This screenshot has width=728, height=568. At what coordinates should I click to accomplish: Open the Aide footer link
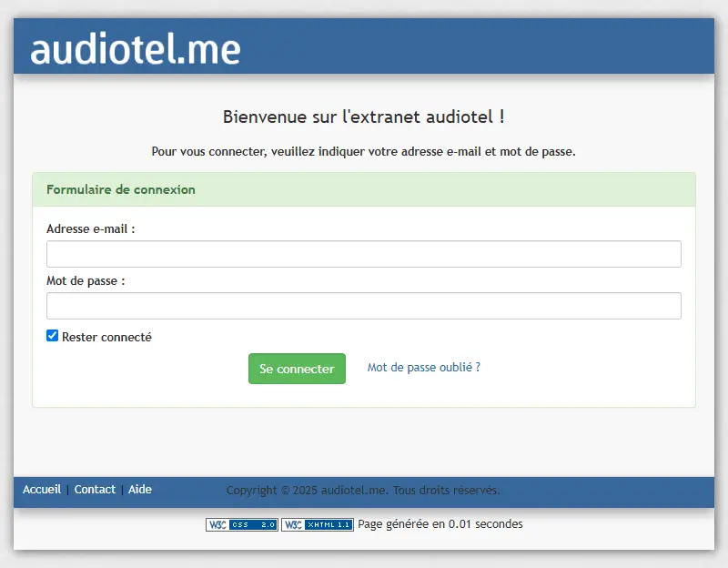click(x=140, y=490)
